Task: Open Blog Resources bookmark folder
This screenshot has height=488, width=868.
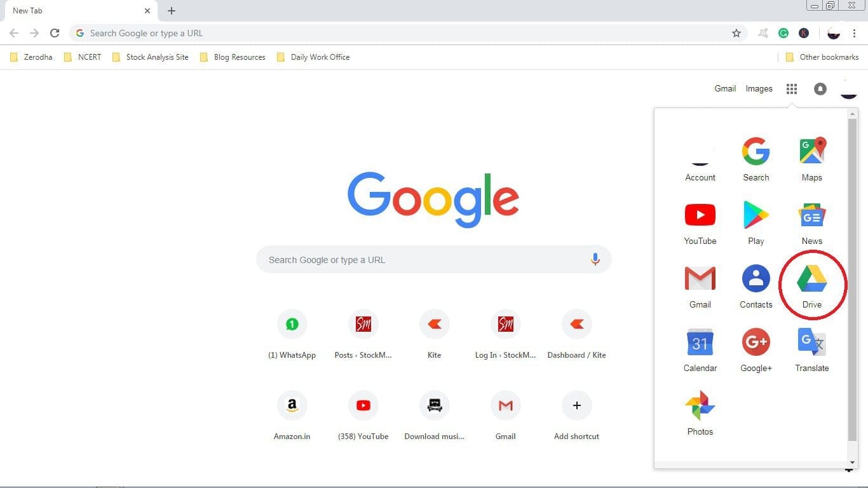Action: (x=233, y=57)
